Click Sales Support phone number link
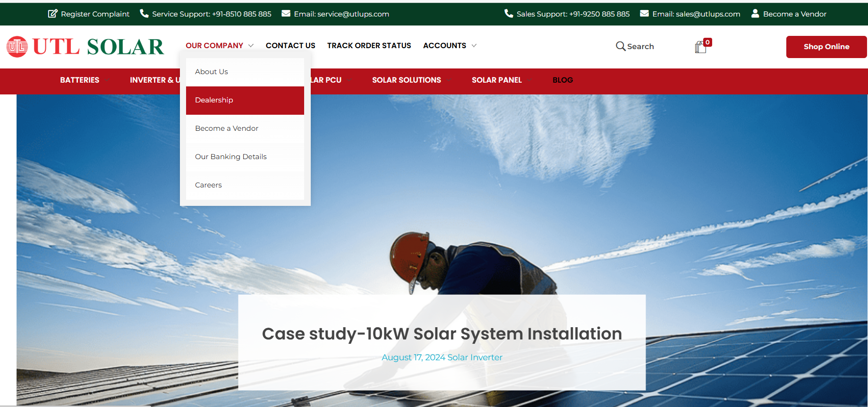Viewport: 868px width, 407px height. (573, 14)
